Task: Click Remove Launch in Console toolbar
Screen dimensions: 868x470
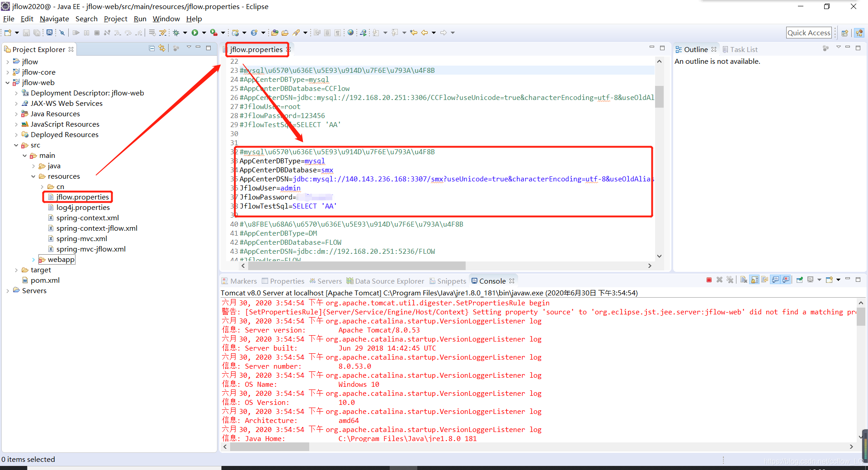Action: 719,280
